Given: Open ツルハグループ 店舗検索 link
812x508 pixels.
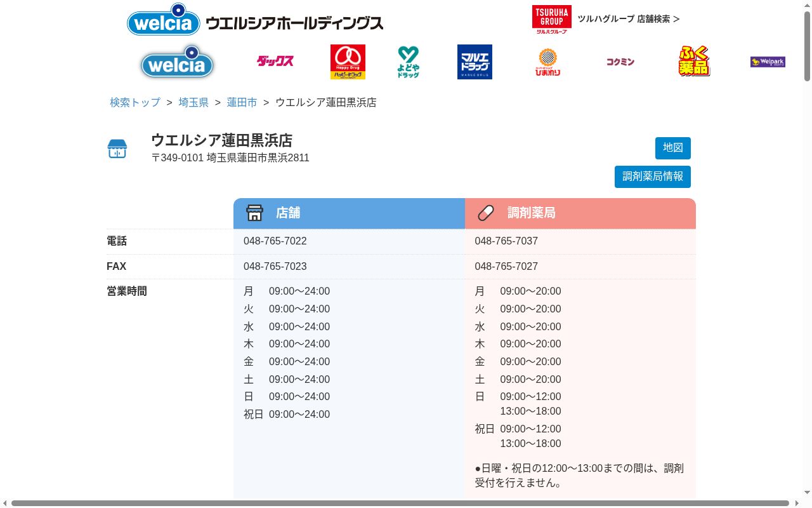Looking at the screenshot, I should pos(629,19).
